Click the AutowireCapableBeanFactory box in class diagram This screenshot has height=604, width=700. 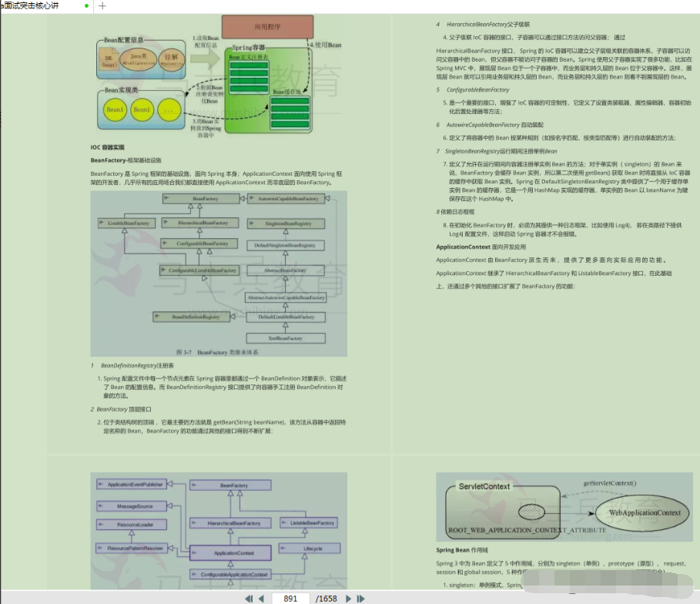point(287,198)
